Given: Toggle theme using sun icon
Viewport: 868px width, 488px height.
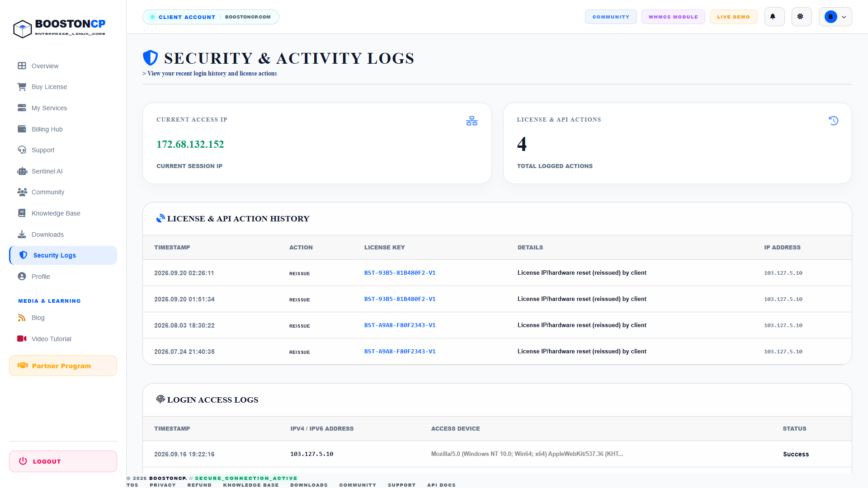Looking at the screenshot, I should pos(802,17).
